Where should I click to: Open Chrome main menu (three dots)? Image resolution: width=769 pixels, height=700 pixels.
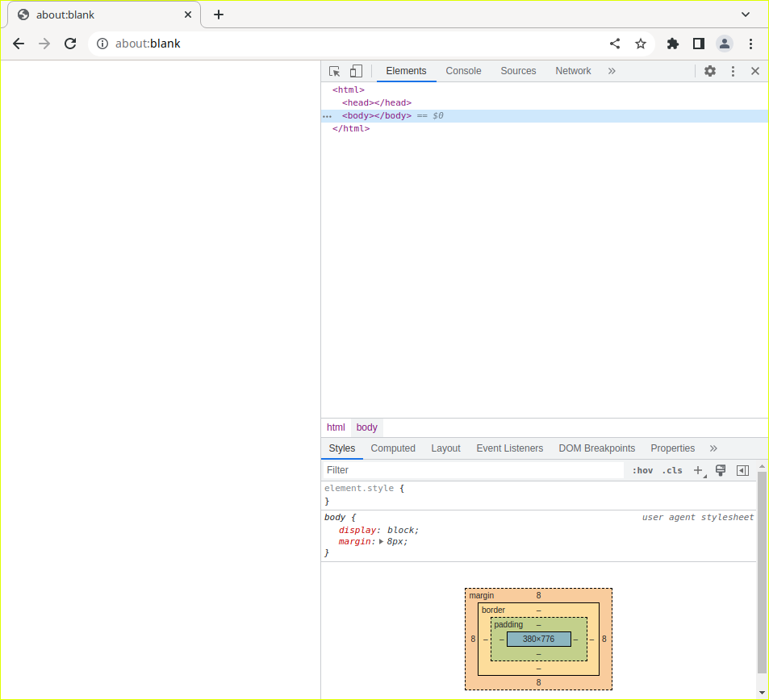(750, 44)
